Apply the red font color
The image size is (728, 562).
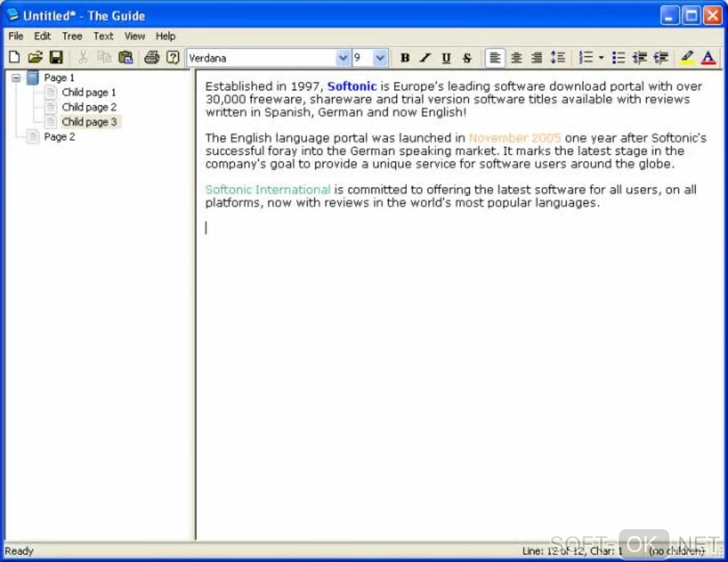(x=708, y=58)
